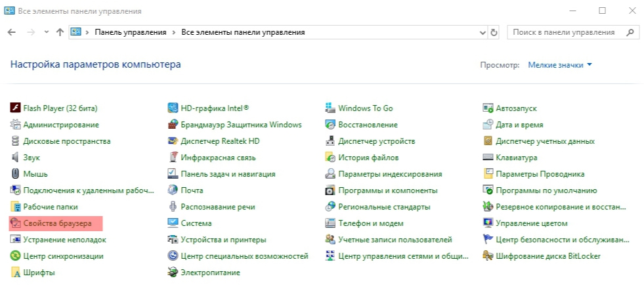This screenshot has height=287, width=644.
Task: Click the Дата и время clock icon
Action: tap(488, 125)
